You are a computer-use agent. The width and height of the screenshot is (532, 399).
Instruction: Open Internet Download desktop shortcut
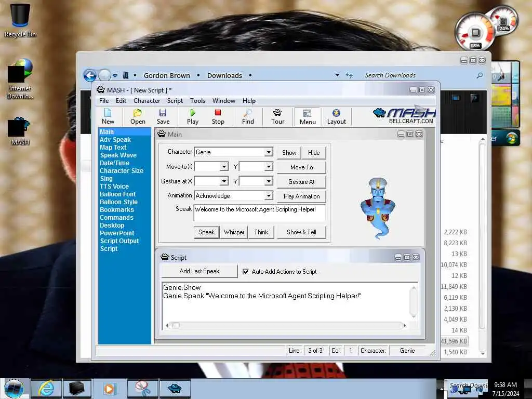20,79
